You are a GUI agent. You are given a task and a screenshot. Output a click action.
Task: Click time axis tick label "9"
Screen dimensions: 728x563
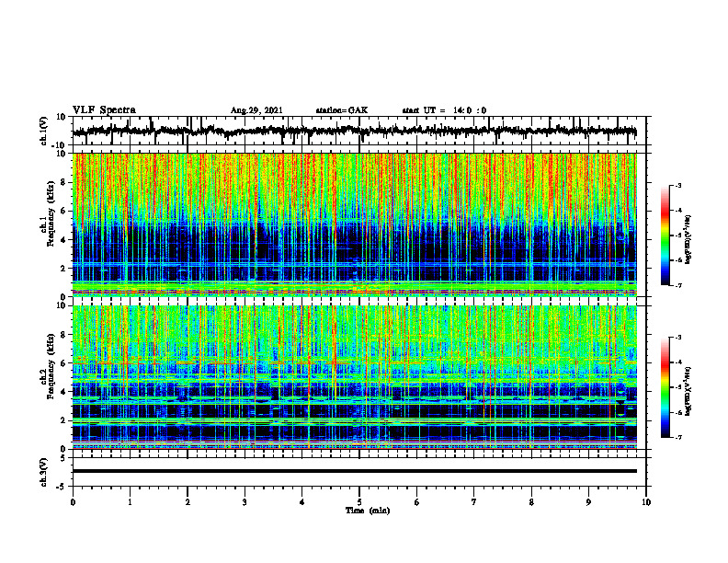pyautogui.click(x=588, y=502)
